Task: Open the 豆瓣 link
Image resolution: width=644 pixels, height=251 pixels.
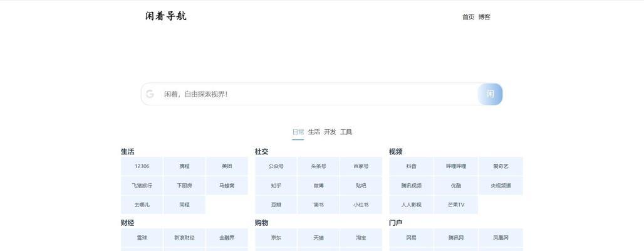Action: tap(276, 205)
